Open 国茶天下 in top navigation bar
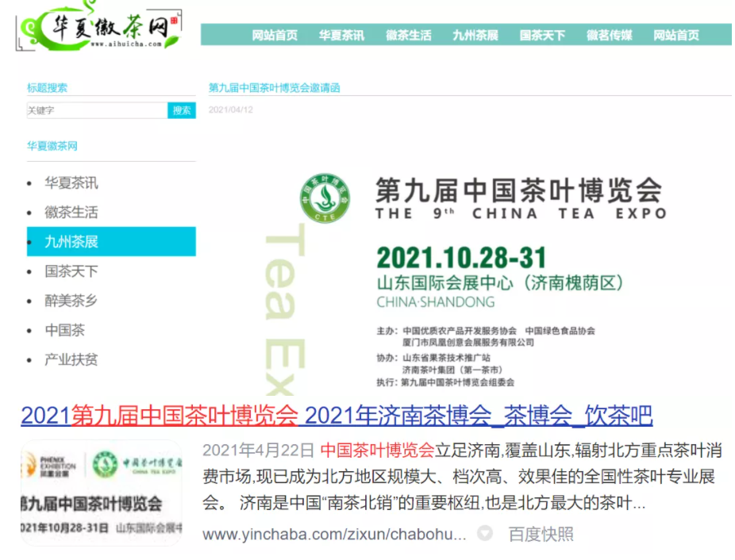Image resolution: width=735 pixels, height=560 pixels. (x=542, y=35)
